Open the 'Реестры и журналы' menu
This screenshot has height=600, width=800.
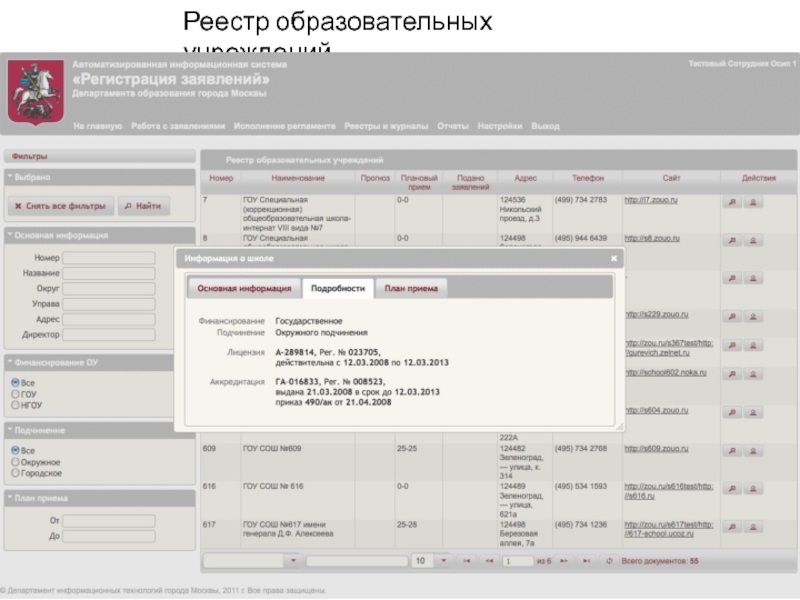point(386,127)
